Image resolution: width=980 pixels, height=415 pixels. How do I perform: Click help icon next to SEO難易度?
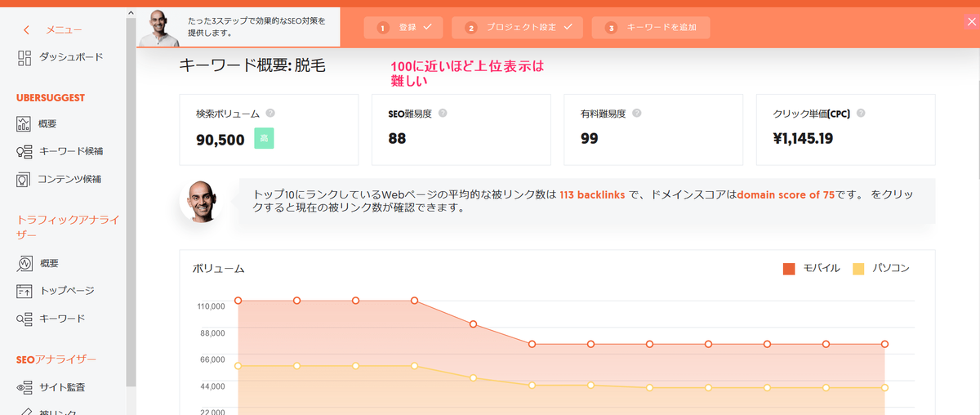pos(443,114)
